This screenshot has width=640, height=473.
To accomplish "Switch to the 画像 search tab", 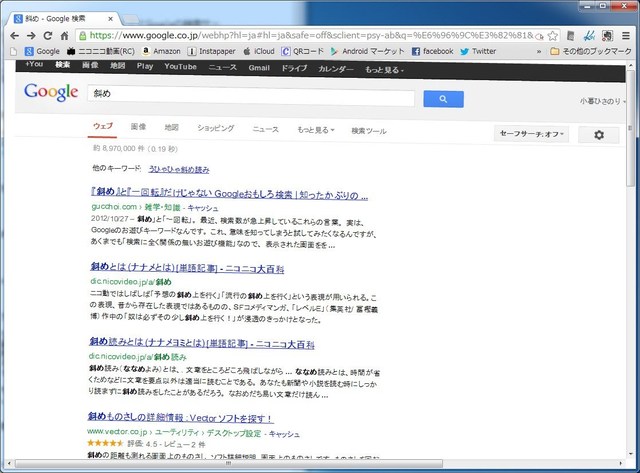I will tap(138, 128).
